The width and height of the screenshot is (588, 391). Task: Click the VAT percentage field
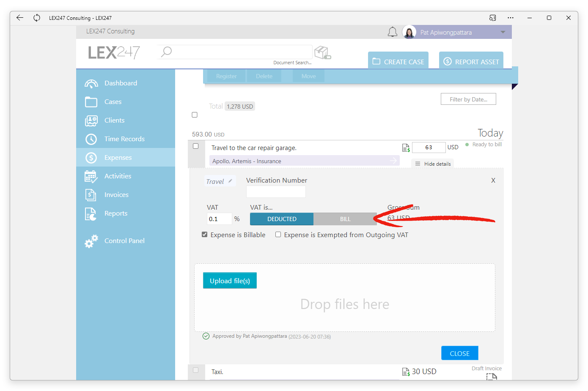point(219,219)
